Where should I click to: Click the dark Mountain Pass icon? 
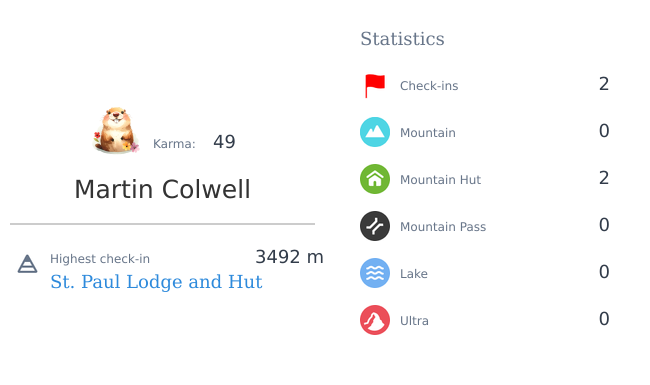pos(375,226)
